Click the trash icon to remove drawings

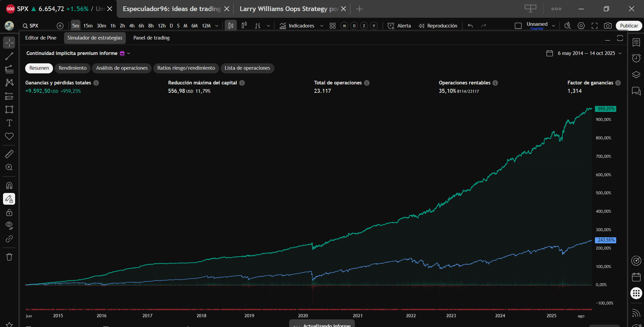(x=9, y=257)
